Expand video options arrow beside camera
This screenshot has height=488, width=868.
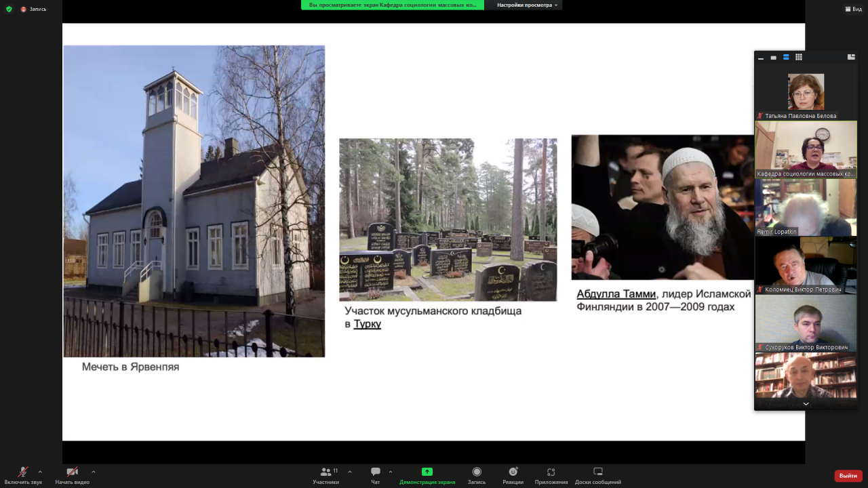click(93, 472)
